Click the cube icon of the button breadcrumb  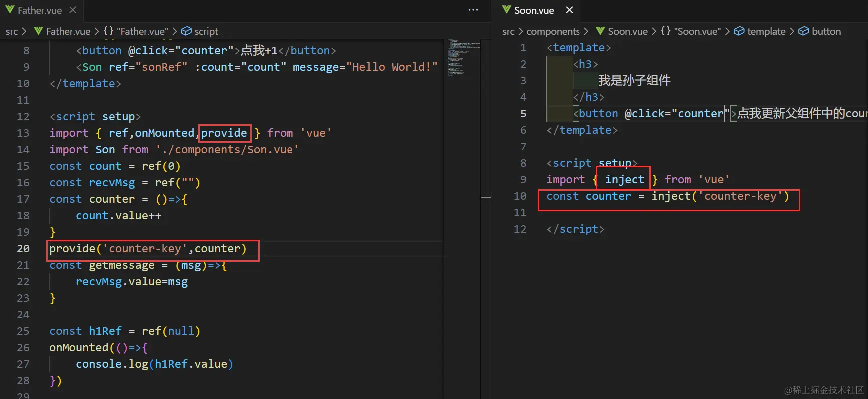click(x=803, y=31)
